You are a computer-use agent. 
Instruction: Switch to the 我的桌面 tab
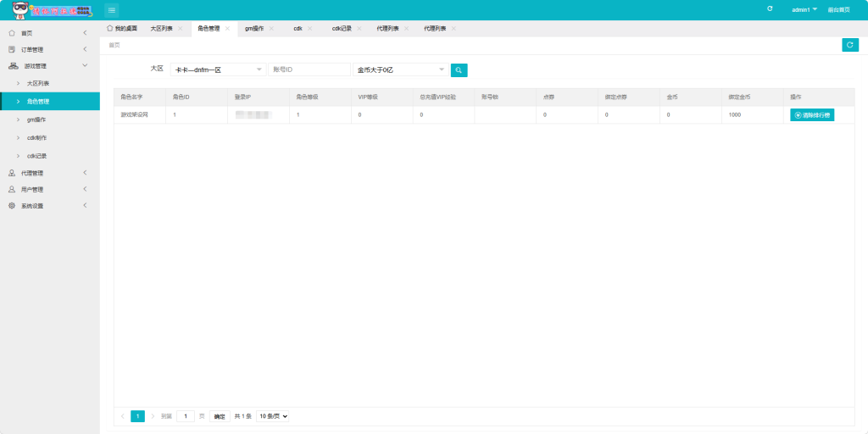(122, 28)
